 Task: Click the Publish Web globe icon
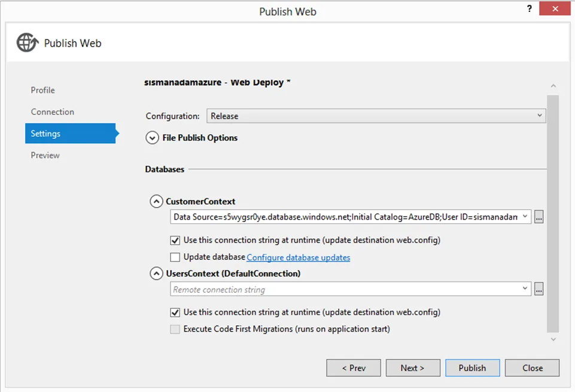point(27,42)
